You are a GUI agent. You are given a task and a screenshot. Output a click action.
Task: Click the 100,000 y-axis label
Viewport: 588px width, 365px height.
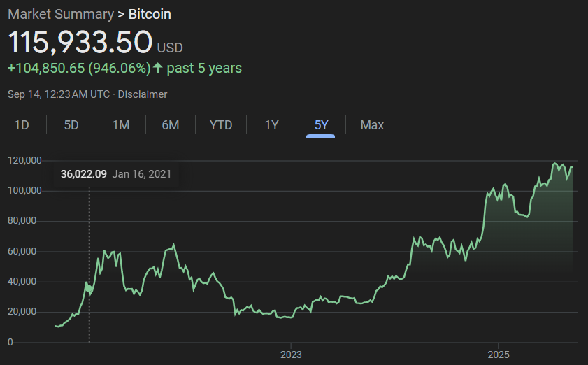[24, 191]
